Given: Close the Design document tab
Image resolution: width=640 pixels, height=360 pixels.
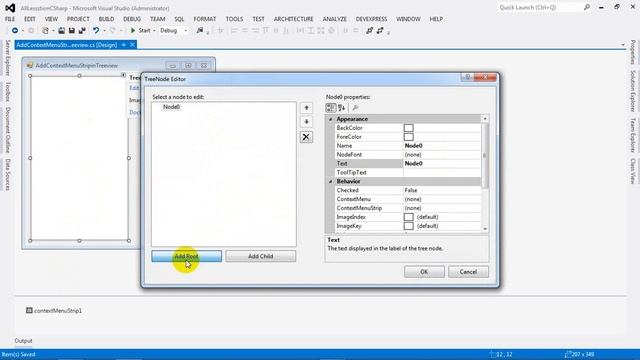Looking at the screenshot, I should [132, 45].
